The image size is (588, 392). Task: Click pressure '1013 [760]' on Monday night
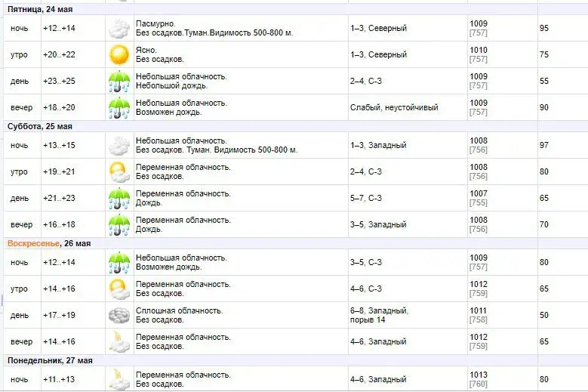click(479, 379)
